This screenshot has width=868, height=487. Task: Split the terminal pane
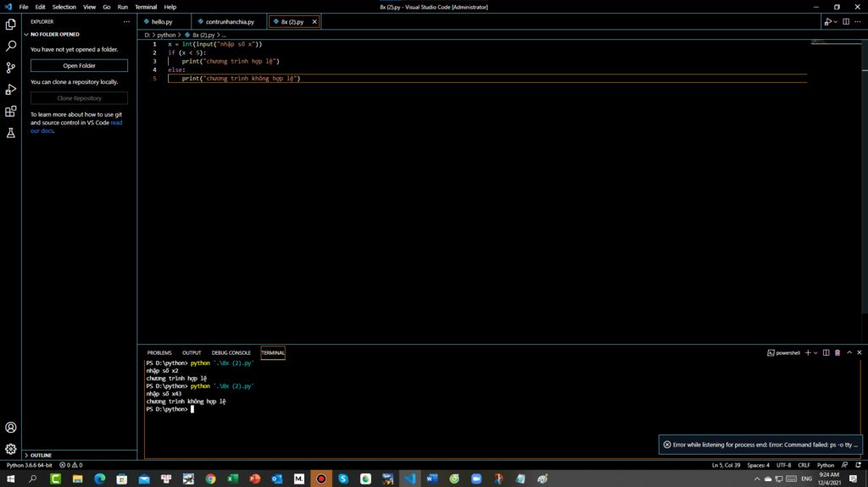pyautogui.click(x=826, y=352)
